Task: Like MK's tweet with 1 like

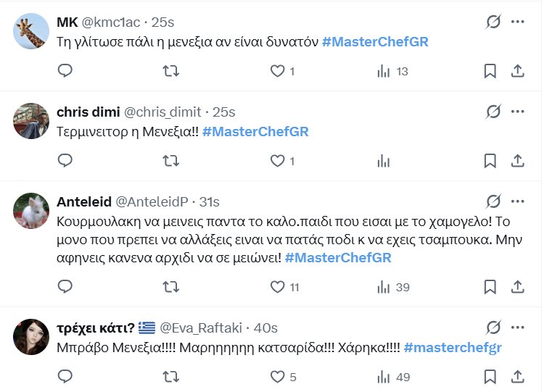Action: [277, 71]
